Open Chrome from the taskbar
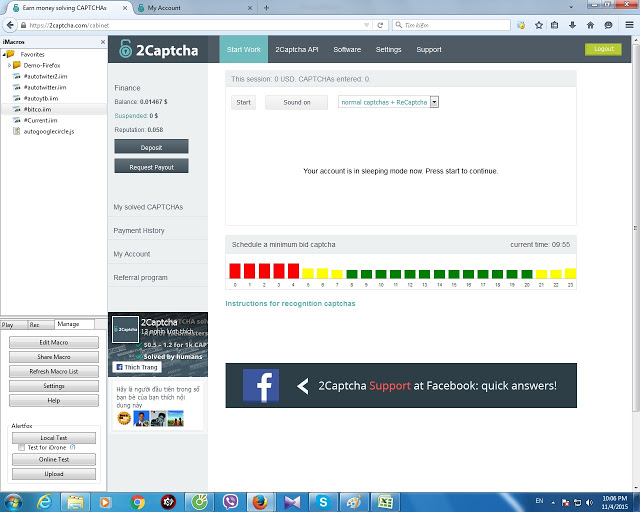The width and height of the screenshot is (640, 512). [x=138, y=502]
